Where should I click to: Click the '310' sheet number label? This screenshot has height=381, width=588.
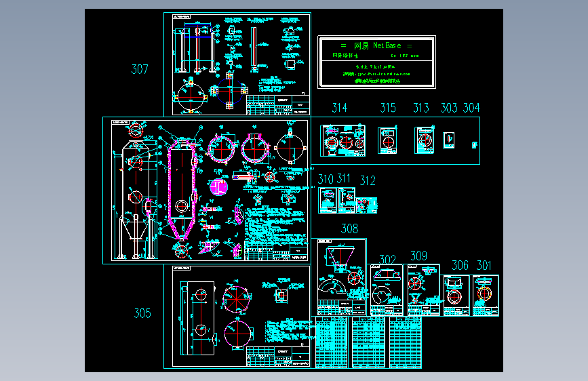[326, 179]
